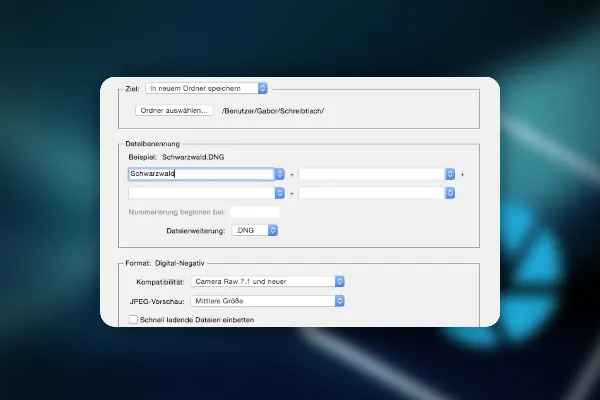Click into the Schwarzwald filename text field
Image resolution: width=600 pixels, height=400 pixels.
click(201, 174)
